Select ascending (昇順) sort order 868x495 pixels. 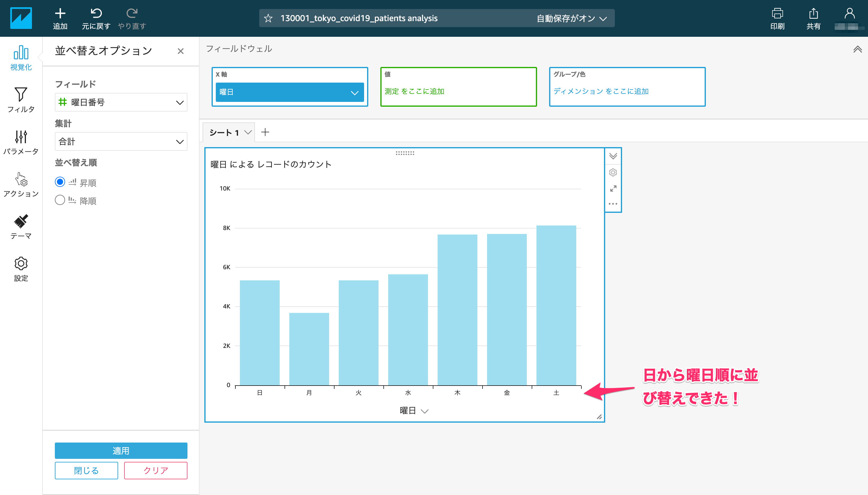click(x=60, y=182)
